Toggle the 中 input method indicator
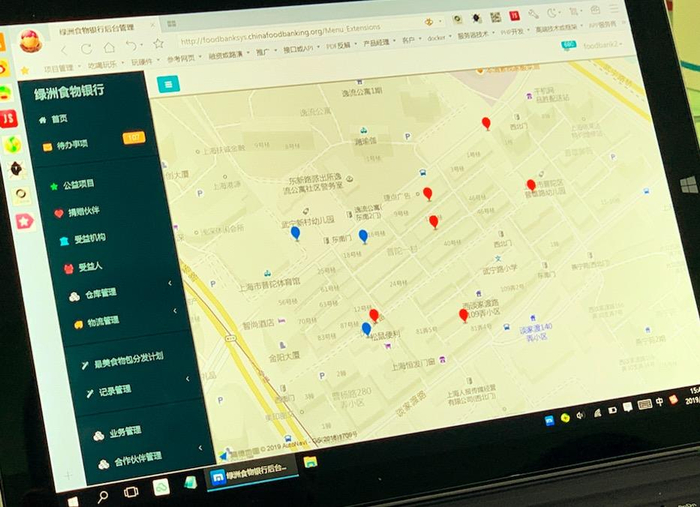This screenshot has height=507, width=700. tap(659, 402)
